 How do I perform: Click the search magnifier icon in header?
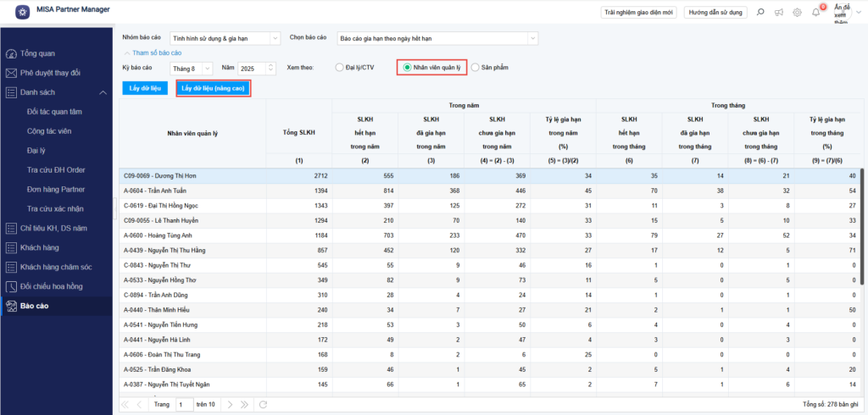[759, 12]
